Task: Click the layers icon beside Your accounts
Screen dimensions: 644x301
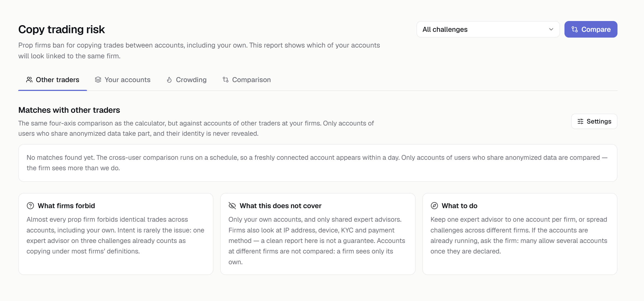Action: pyautogui.click(x=98, y=80)
